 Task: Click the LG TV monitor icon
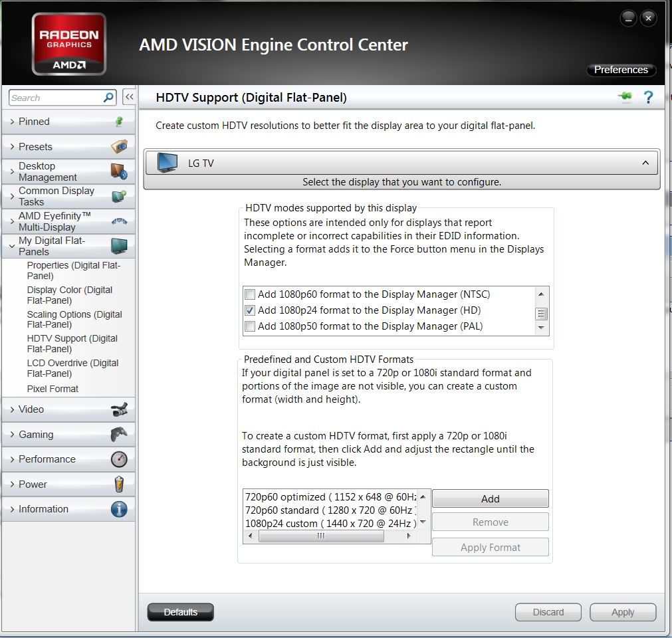pos(167,163)
